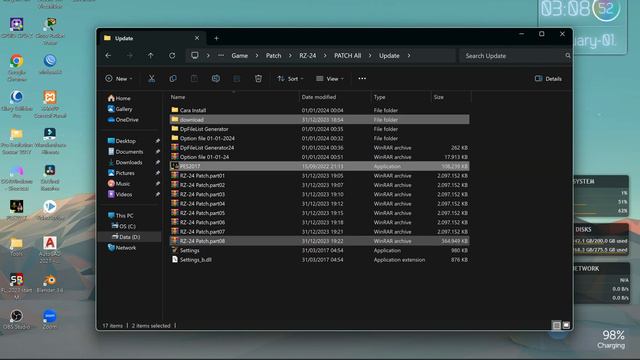Refresh the Update folder view
Image resolution: width=640 pixels, height=360 pixels.
coord(172,56)
